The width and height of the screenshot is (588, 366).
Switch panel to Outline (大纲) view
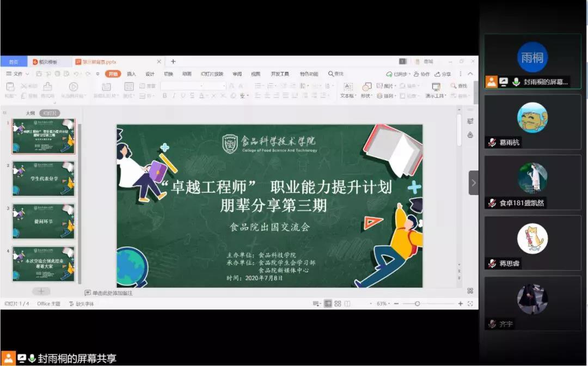tap(30, 113)
